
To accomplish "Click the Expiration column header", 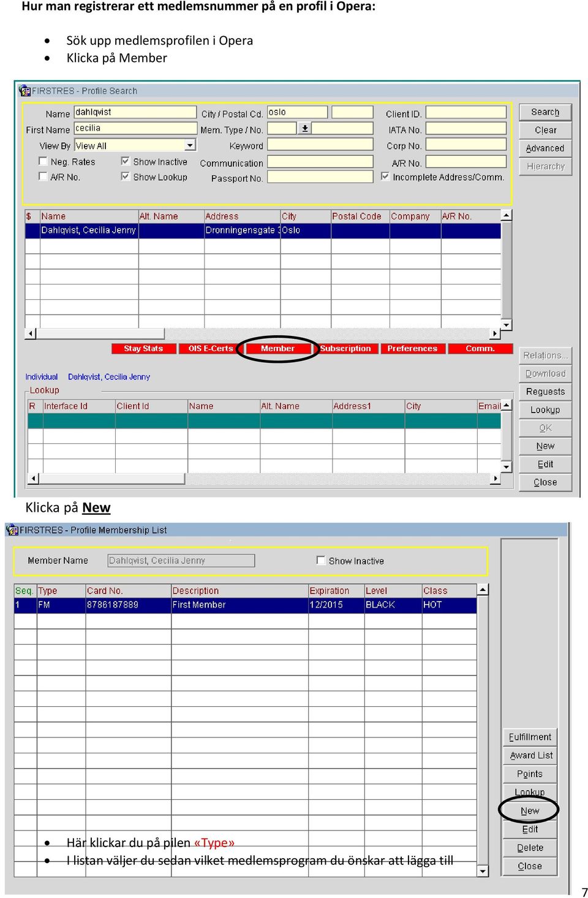I will tap(336, 591).
